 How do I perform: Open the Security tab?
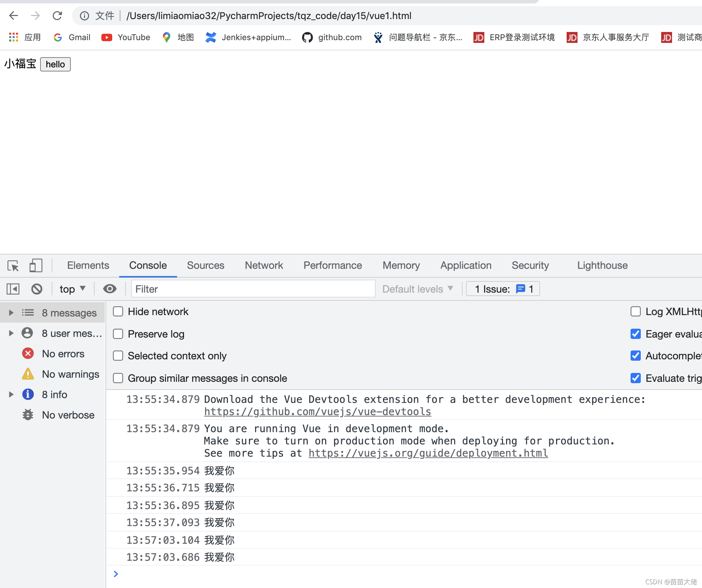click(530, 265)
